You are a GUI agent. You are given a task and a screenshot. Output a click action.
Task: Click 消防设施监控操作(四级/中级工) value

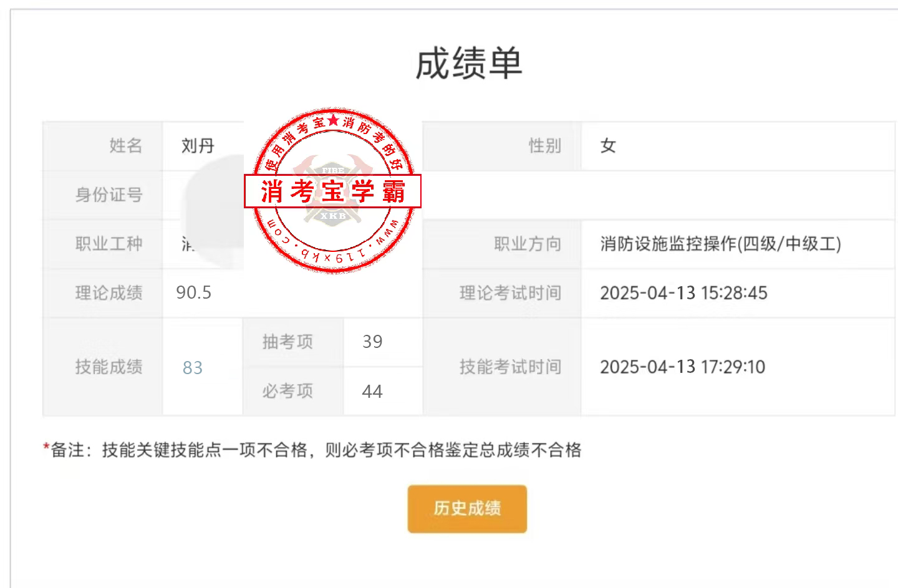[721, 244]
